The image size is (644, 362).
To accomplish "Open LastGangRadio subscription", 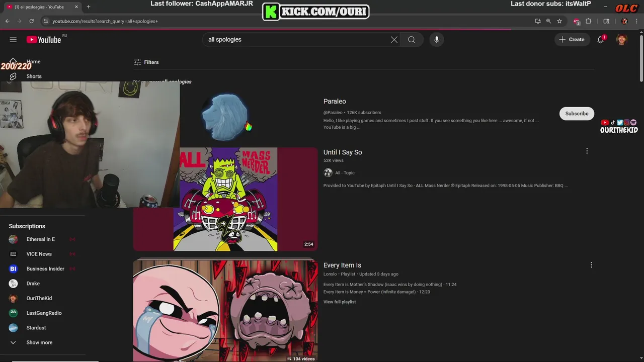I will (44, 313).
